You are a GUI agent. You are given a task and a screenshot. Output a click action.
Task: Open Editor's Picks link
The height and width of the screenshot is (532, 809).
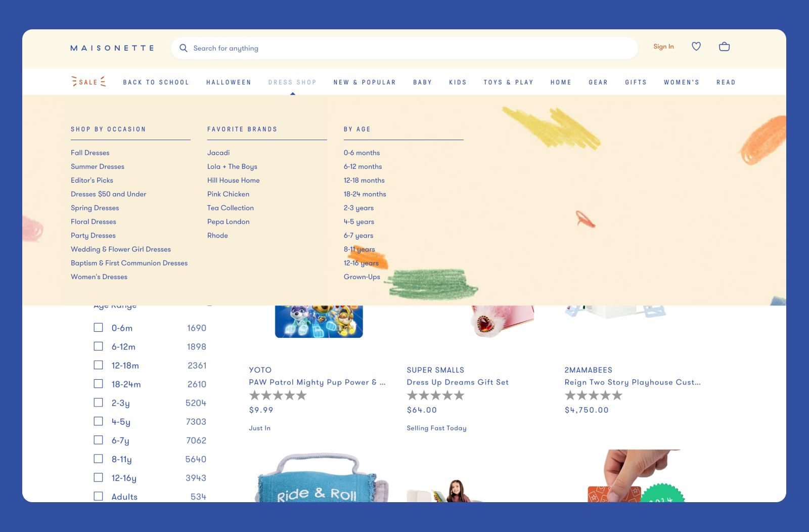pyautogui.click(x=92, y=180)
